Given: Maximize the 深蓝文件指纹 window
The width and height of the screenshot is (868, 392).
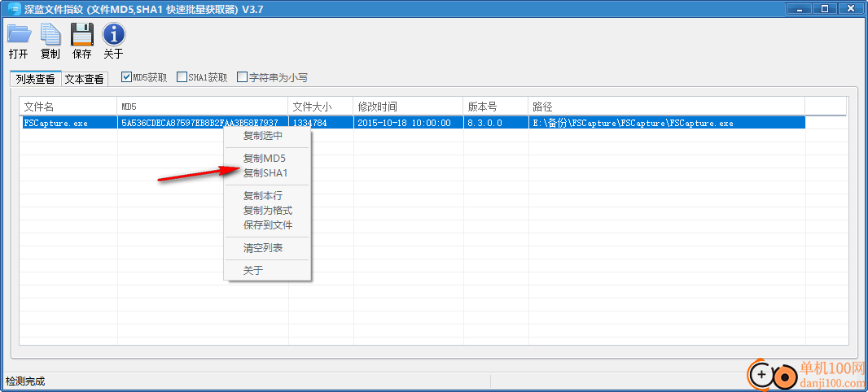Looking at the screenshot, I should point(825,7).
